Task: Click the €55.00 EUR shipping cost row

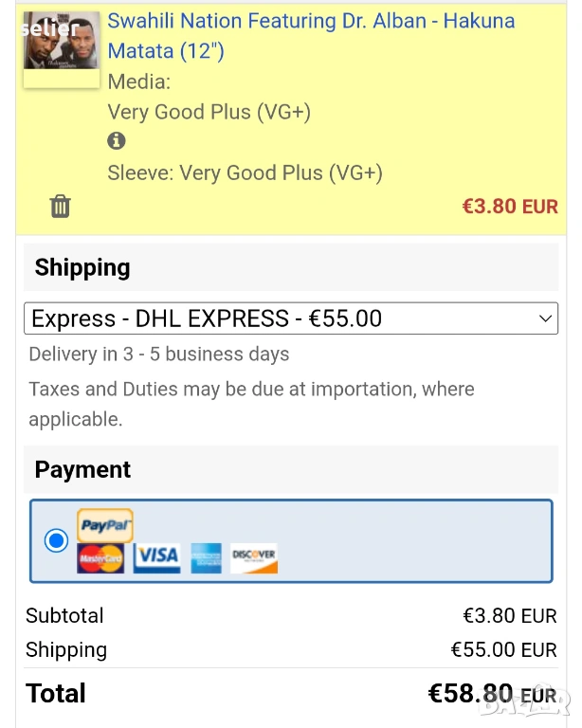Action: pyautogui.click(x=503, y=650)
